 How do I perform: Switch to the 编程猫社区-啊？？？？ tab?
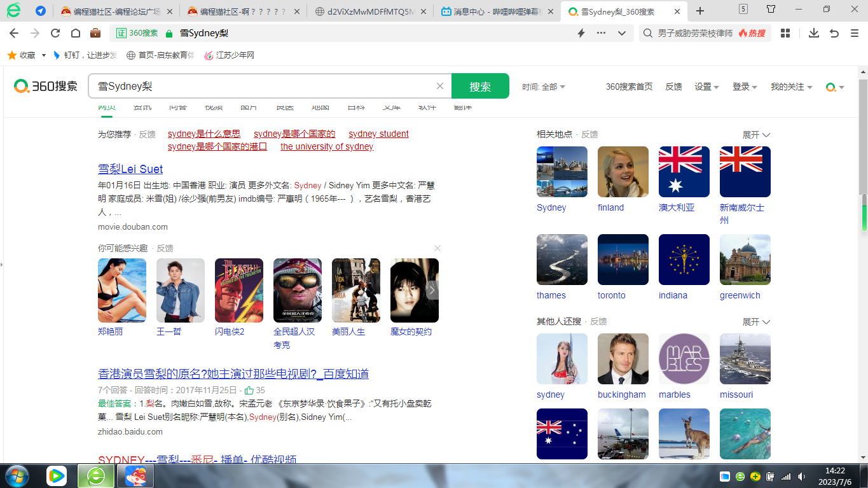[x=244, y=11]
